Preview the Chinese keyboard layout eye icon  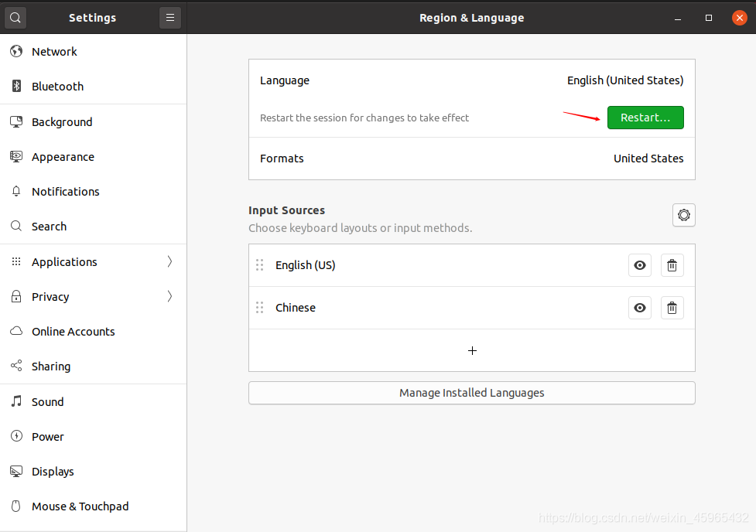pyautogui.click(x=640, y=308)
